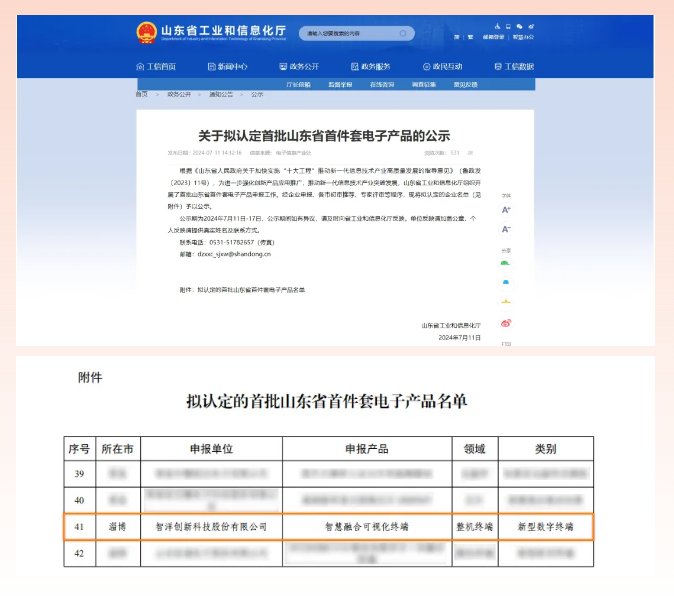Screen dimensions: 674x596
Task: Share via yellow Qzone icon
Action: 506,303
